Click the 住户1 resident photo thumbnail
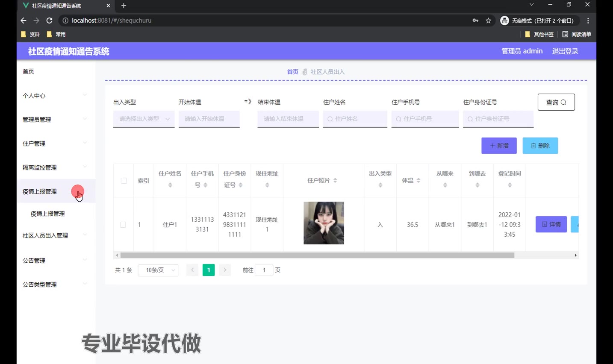This screenshot has width=613, height=364. coord(324,223)
